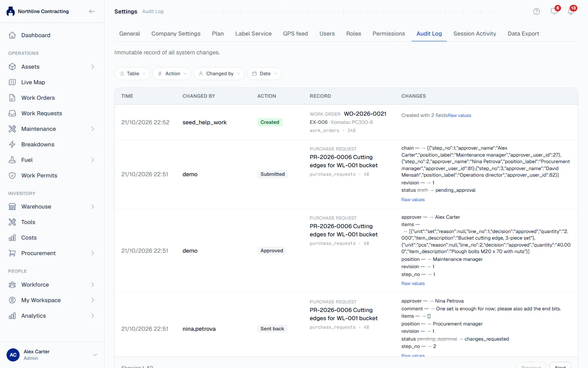The height and width of the screenshot is (368, 588).
Task: Click the Costs chart icon
Action: click(12, 238)
